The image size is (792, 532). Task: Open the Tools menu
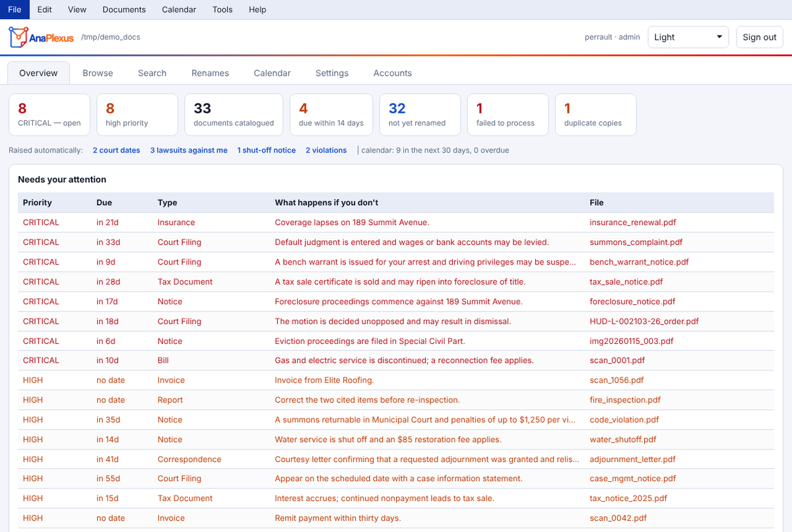pyautogui.click(x=222, y=9)
